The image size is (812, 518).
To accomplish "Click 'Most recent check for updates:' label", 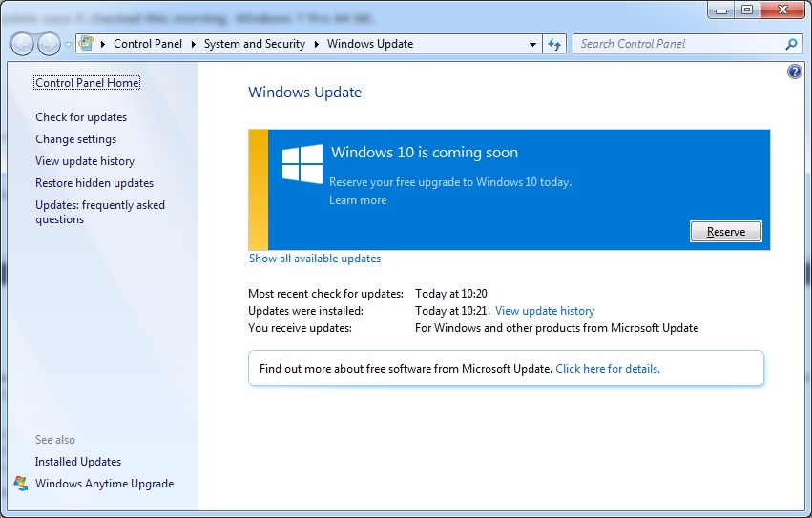I will (325, 294).
